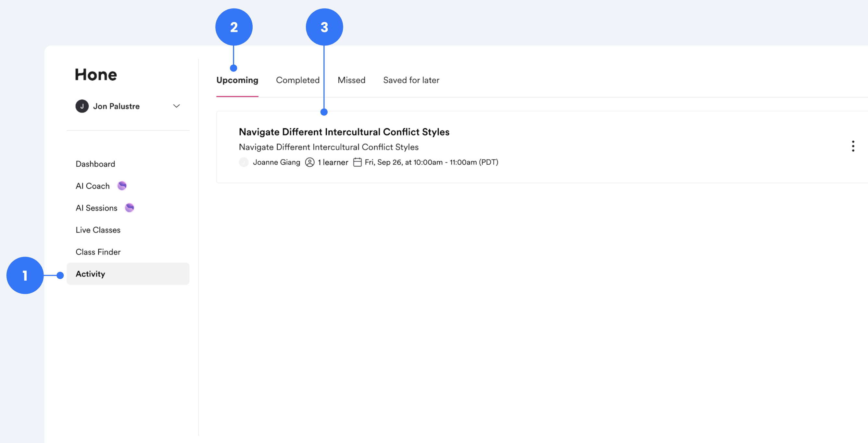Click the calendar icon by session date
Viewport: 868px width, 443px height.
[357, 162]
